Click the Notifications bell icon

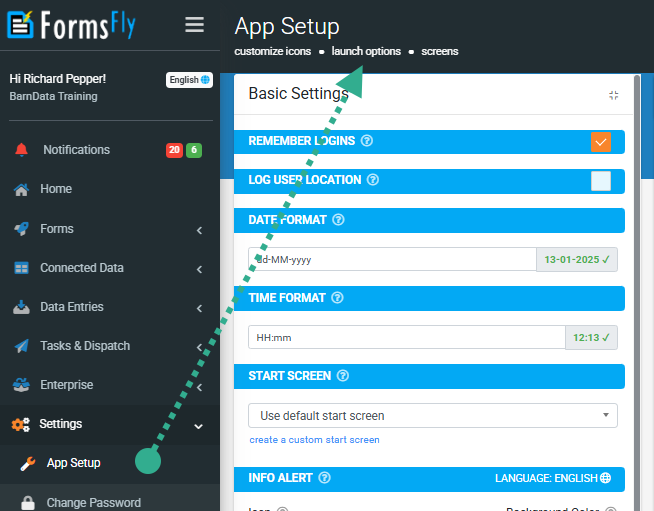(21, 150)
